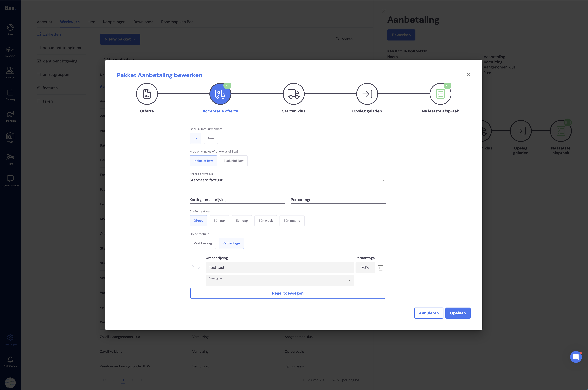The height and width of the screenshot is (390, 588).
Task: Switch to the Koppelingen tab
Action: point(114,22)
